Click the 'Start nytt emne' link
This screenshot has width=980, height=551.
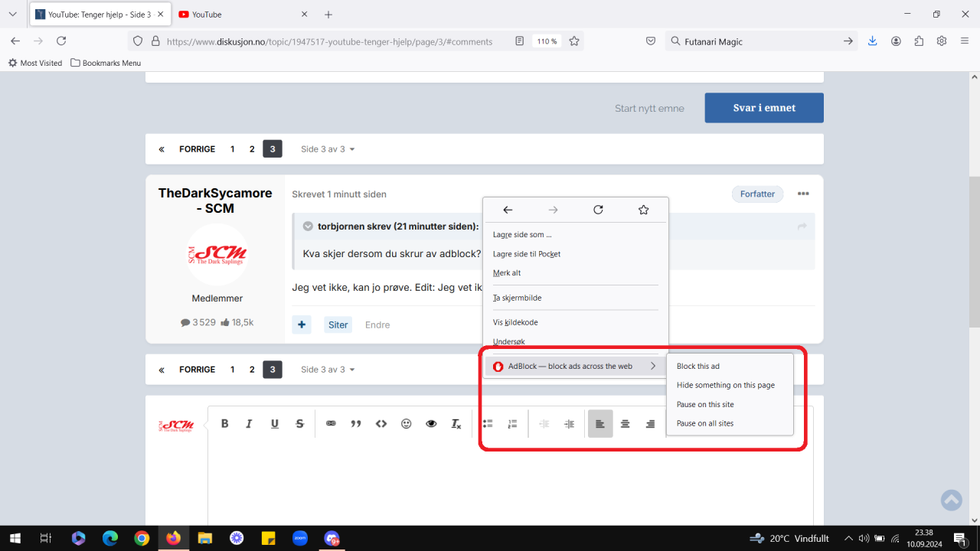649,108
